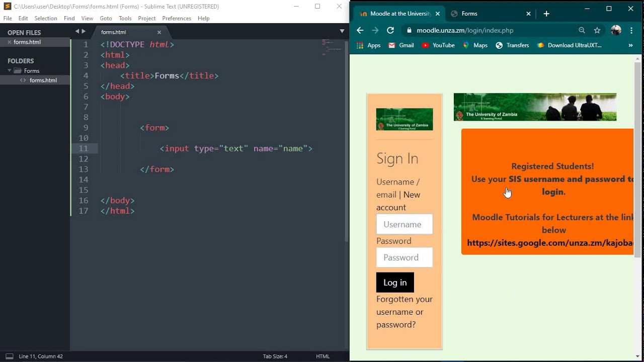Click the Chrome address bar URL

(465, 30)
